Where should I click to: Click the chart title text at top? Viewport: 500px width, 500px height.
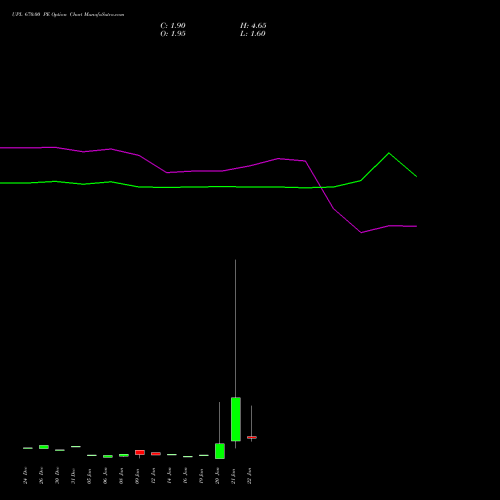point(68,15)
